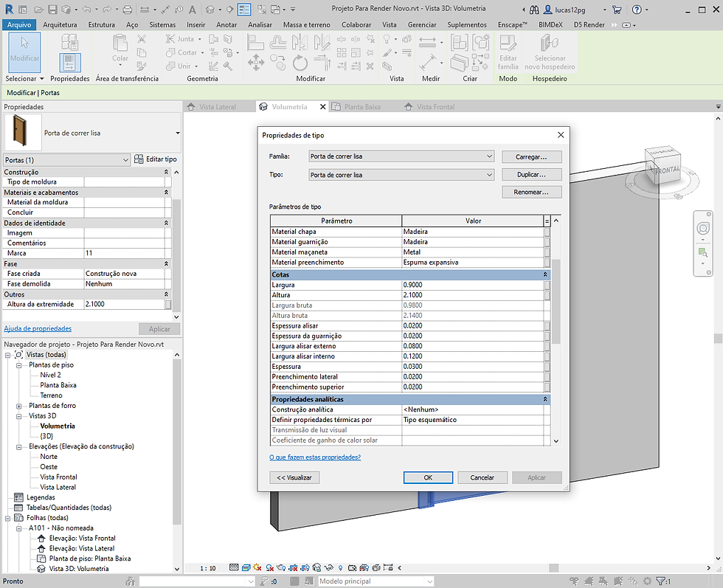Image resolution: width=723 pixels, height=588 pixels.
Task: Open the Revit application home icon
Action: 9,10
